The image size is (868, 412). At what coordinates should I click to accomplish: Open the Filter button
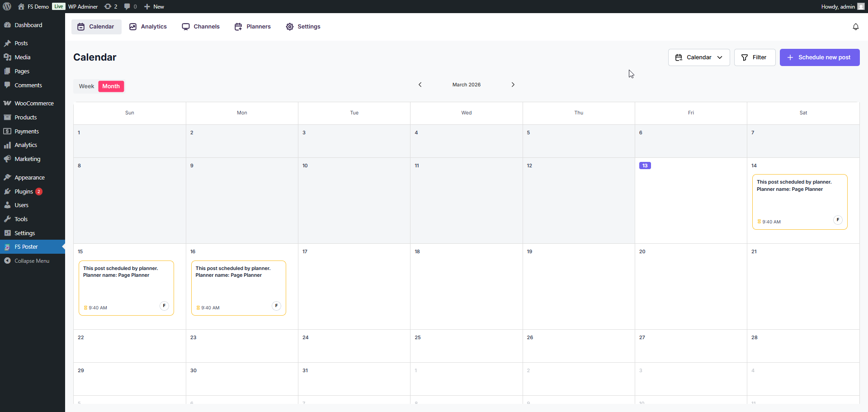tap(754, 57)
